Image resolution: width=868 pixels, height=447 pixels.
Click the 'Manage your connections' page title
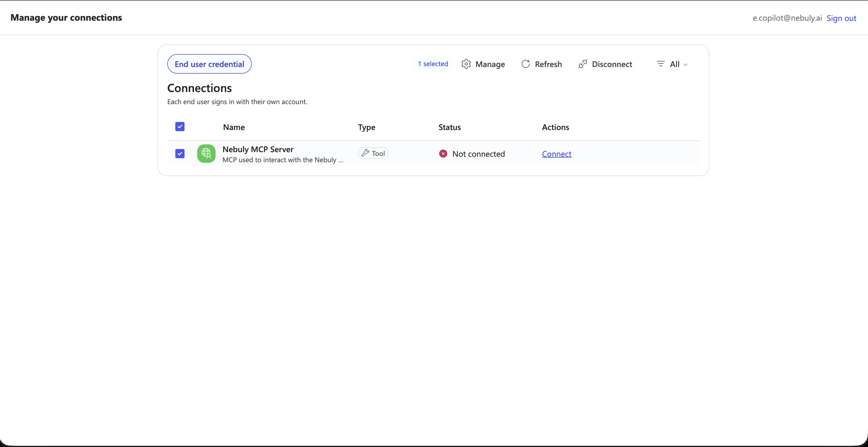pyautogui.click(x=66, y=18)
